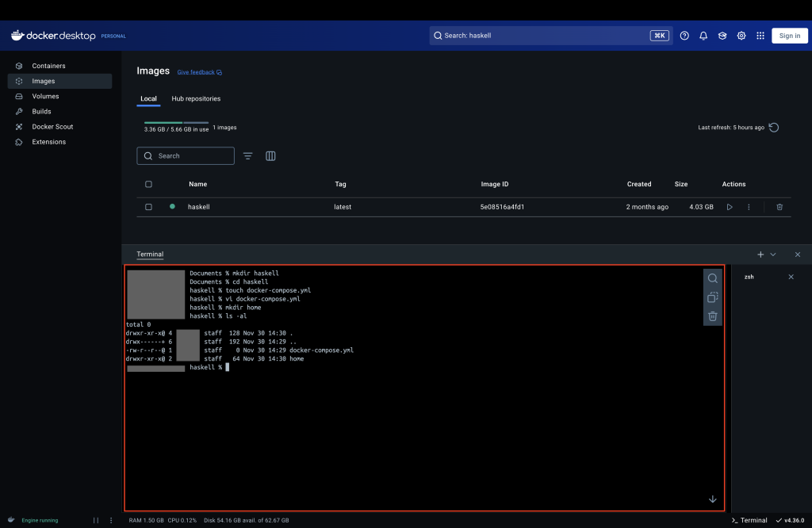Viewport: 812px width, 528px height.
Task: Clear the terminal with its trash icon
Action: [x=712, y=315]
